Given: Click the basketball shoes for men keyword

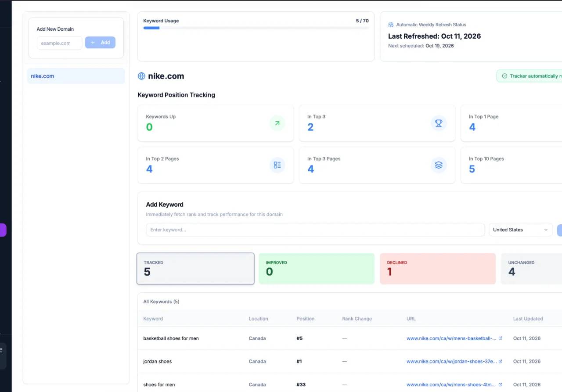Looking at the screenshot, I should tap(171, 338).
